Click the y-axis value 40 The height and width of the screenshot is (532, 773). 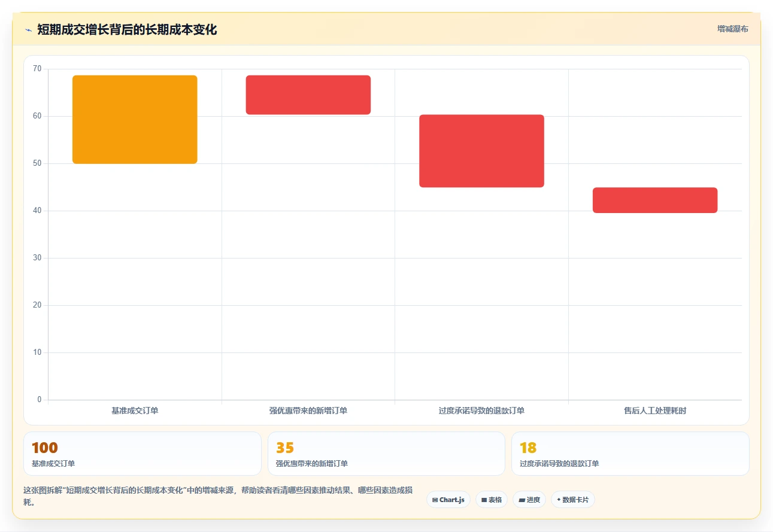(37, 211)
